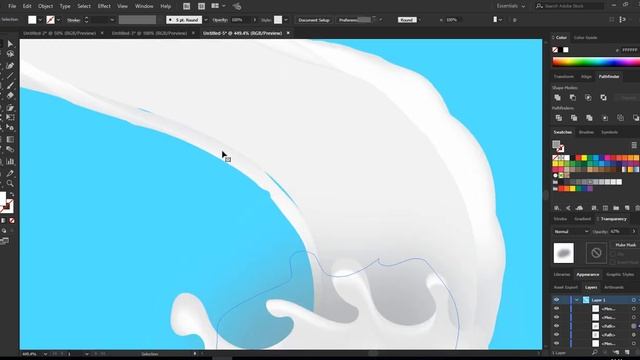Screen dimensions: 640x360
Task: Click the Preferences button
Action: [353, 20]
